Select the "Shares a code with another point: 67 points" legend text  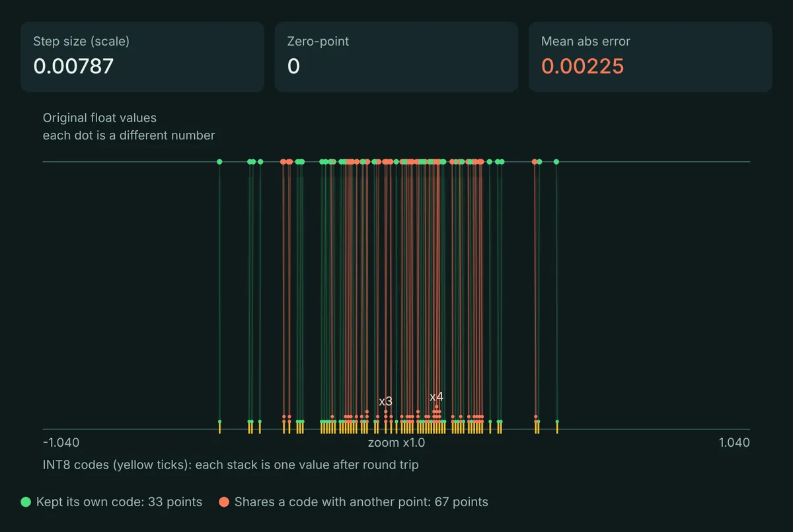pos(361,502)
